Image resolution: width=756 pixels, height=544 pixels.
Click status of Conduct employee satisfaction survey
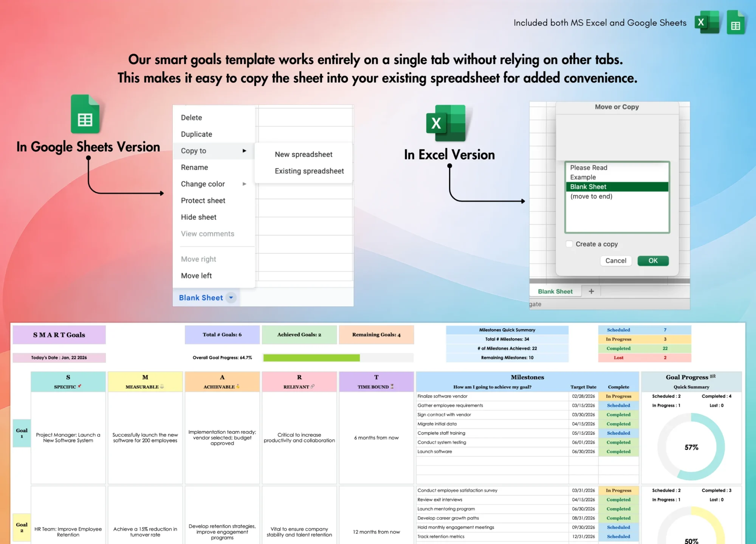coord(618,490)
